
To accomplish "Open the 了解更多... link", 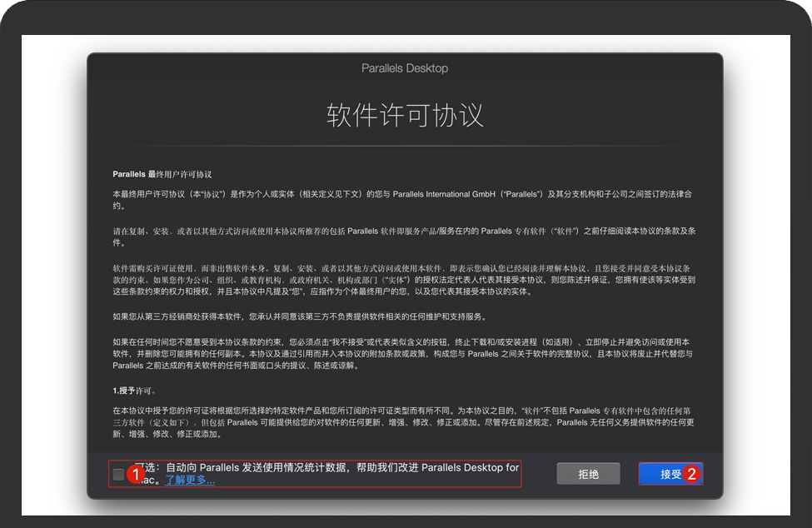I will click(190, 480).
